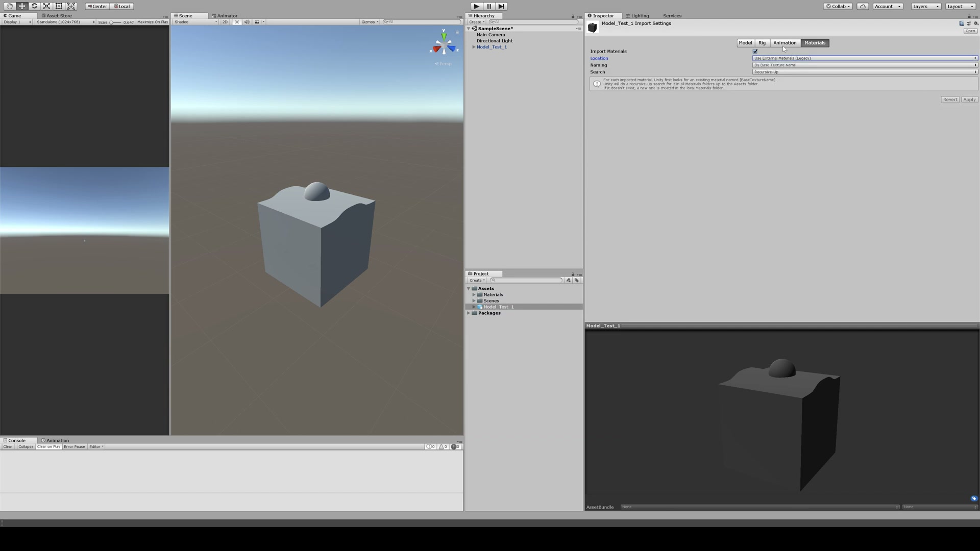Search by type in Project panel
The width and height of the screenshot is (980, 551).
(x=568, y=280)
